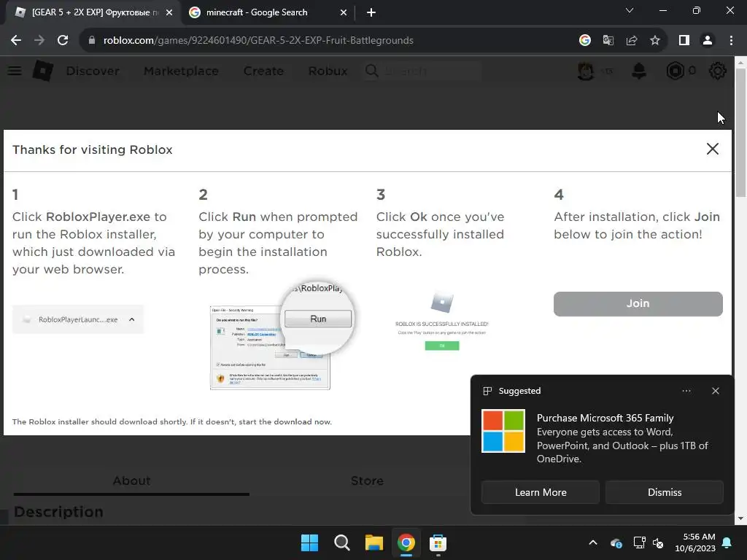747x560 pixels.
Task: Open Chrome profile menu
Action: coord(708,41)
